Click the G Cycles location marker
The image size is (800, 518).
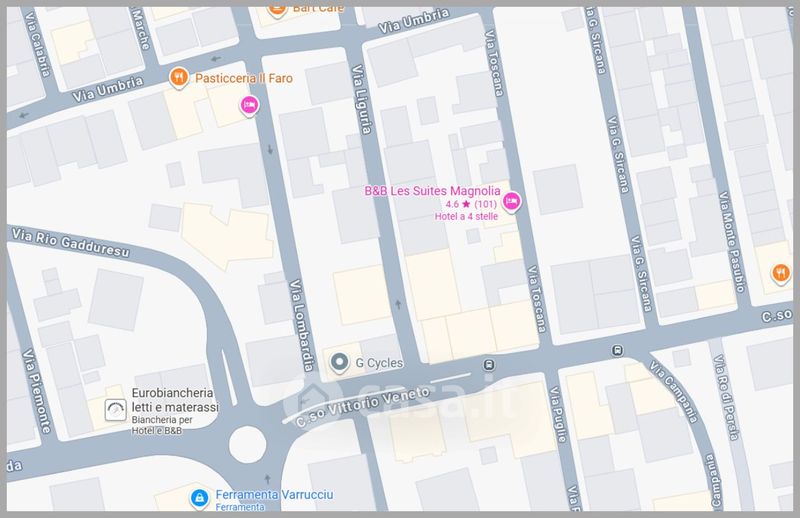341,362
